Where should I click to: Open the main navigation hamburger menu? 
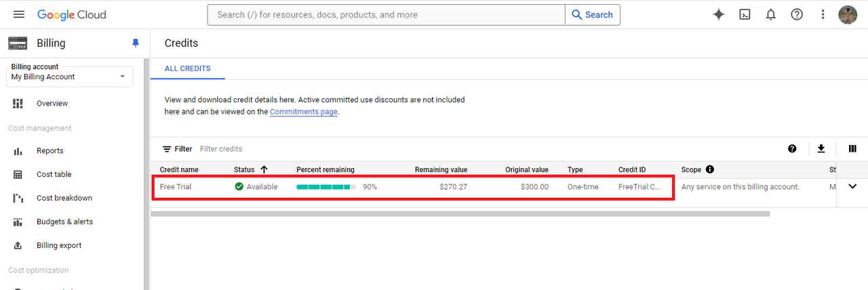coord(19,14)
